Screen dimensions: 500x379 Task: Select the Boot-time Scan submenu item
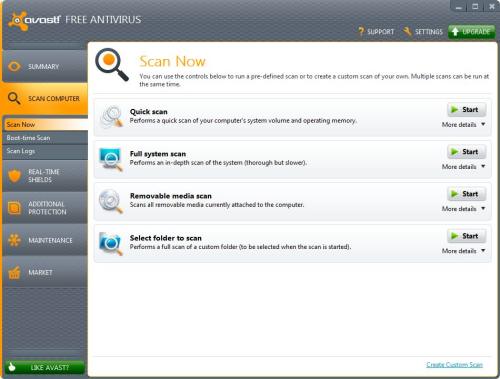pyautogui.click(x=46, y=138)
